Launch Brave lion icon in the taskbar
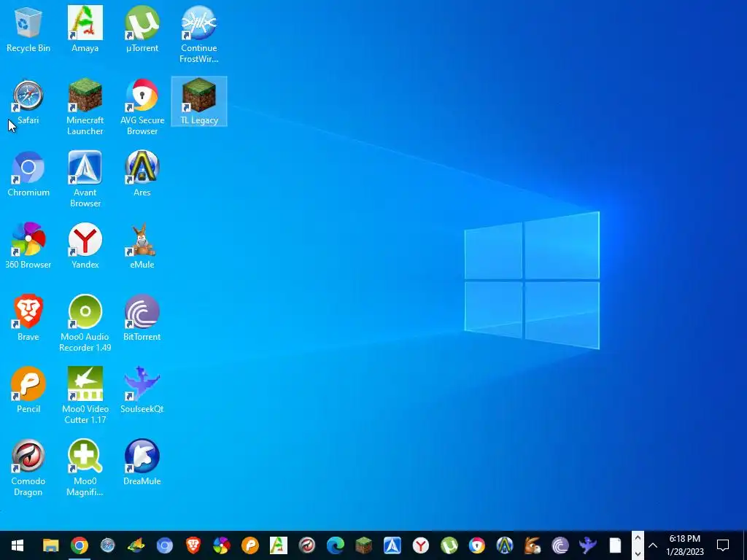Image resolution: width=747 pixels, height=560 pixels. tap(193, 545)
